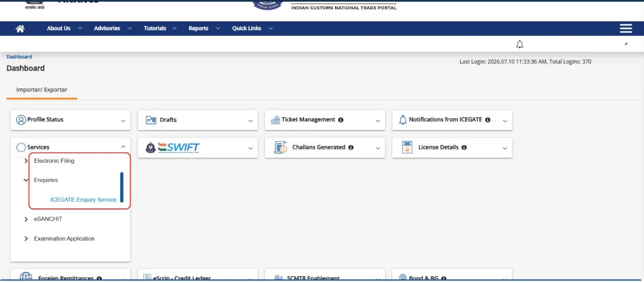Open ICEGATE Enquiry Service link

pos(83,200)
